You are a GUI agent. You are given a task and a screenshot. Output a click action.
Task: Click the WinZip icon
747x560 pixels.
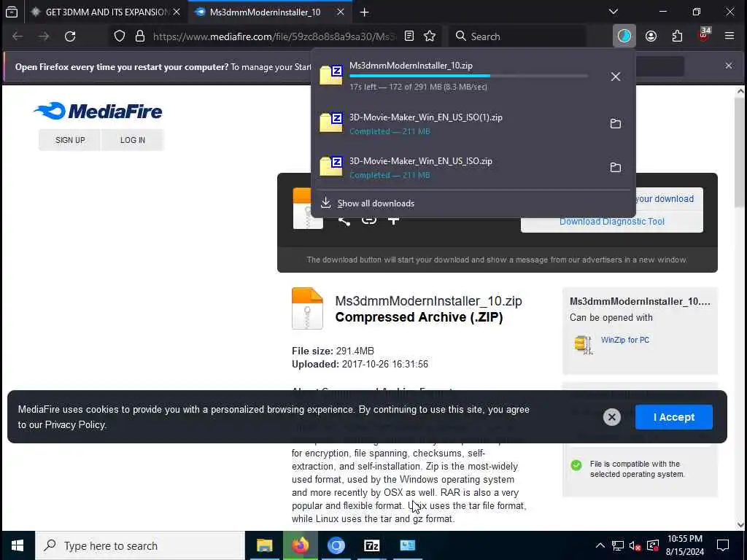tap(583, 345)
